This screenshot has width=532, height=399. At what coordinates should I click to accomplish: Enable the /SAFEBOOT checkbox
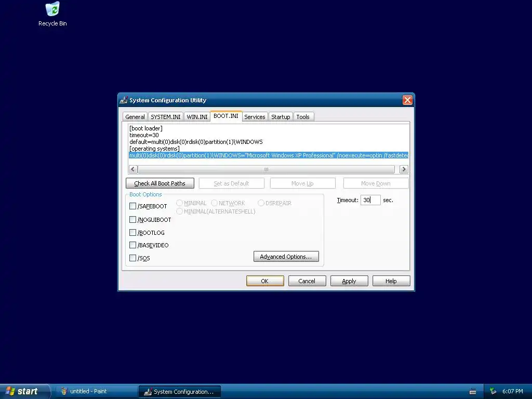pos(132,206)
